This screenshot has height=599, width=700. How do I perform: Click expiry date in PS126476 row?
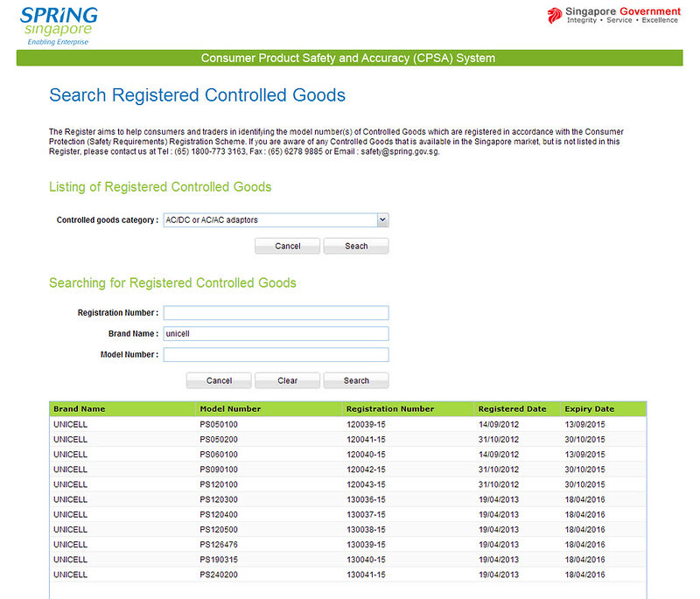pyautogui.click(x=584, y=545)
